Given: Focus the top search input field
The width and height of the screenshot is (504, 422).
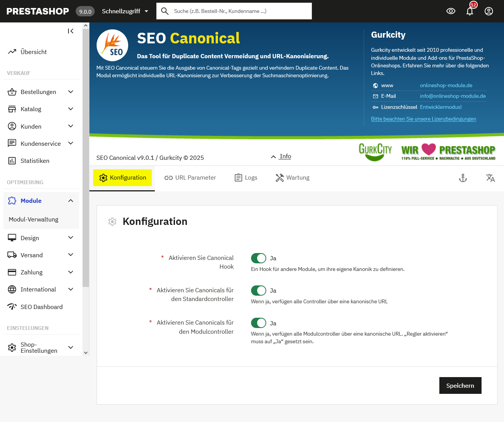Looking at the screenshot, I should click(x=240, y=11).
